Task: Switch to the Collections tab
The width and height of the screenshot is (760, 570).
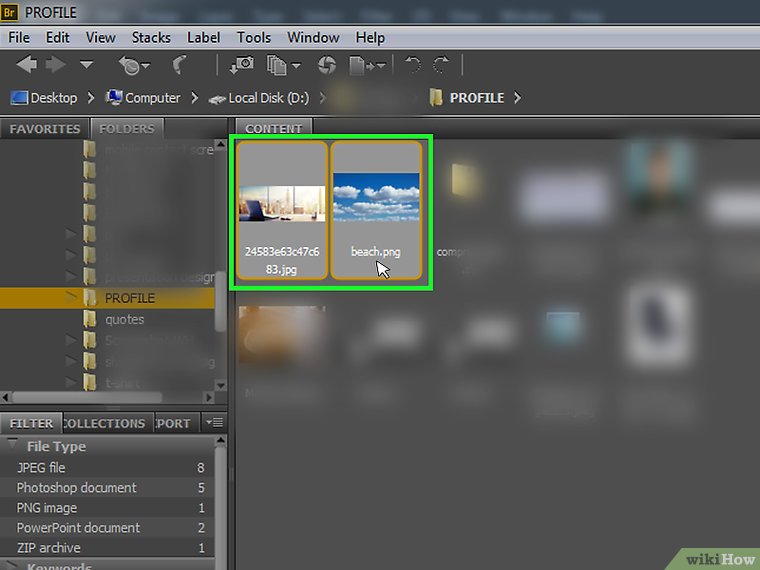Action: pyautogui.click(x=104, y=423)
